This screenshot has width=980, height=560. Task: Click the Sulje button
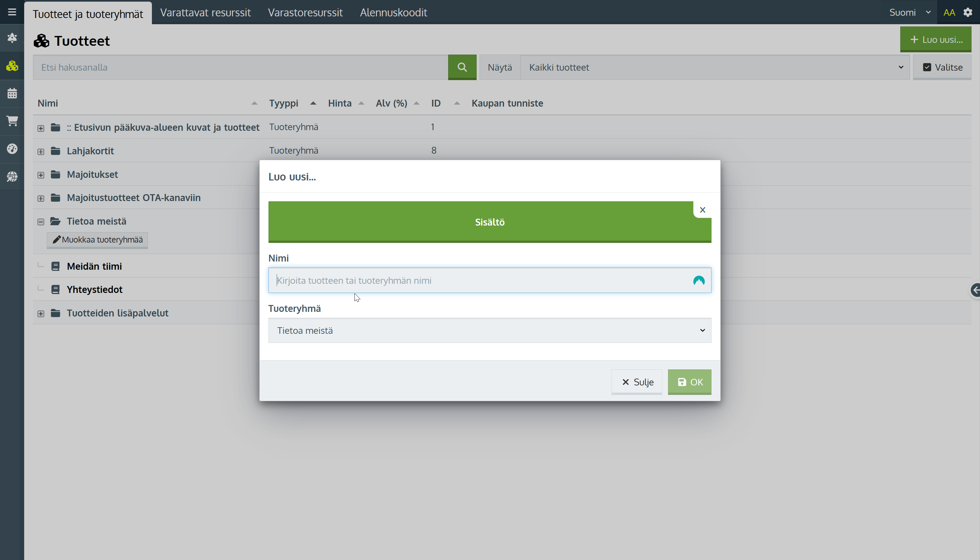point(636,382)
